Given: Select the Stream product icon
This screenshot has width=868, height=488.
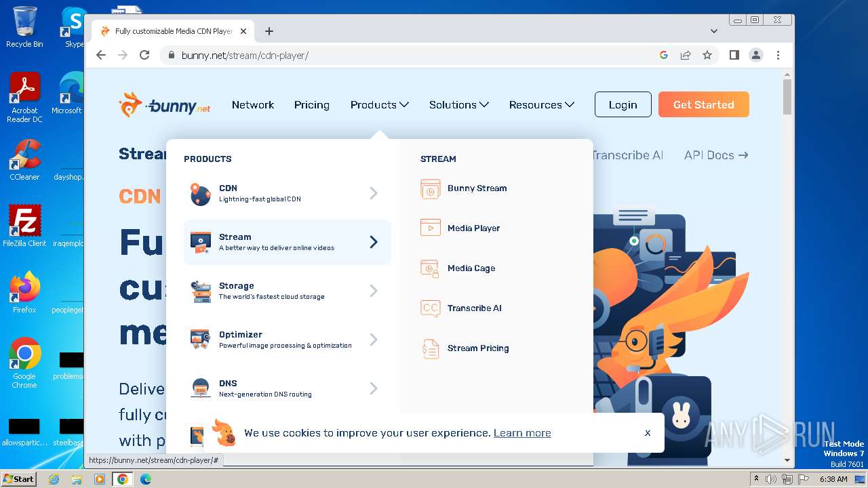Looking at the screenshot, I should [x=200, y=243].
